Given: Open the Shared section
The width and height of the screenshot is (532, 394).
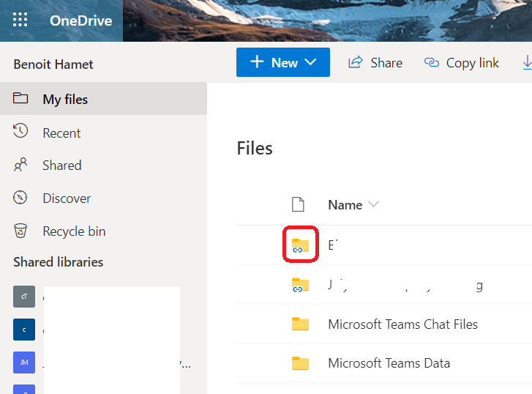Looking at the screenshot, I should click(61, 166).
